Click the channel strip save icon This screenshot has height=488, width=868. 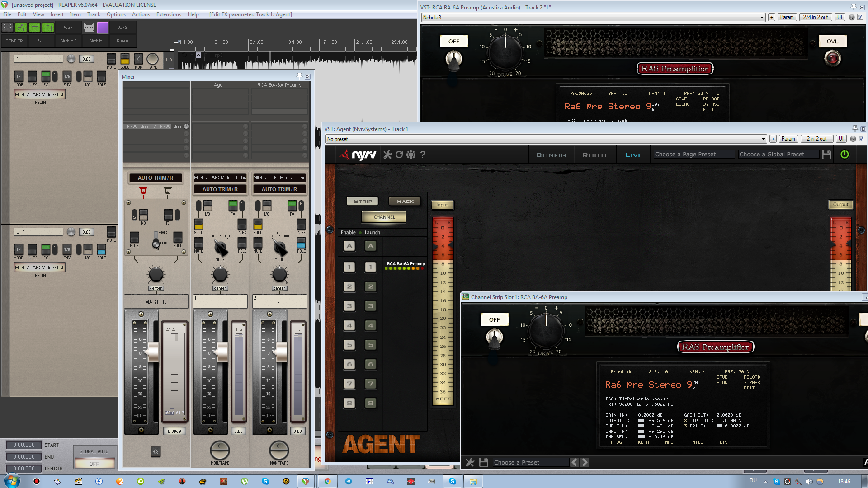pyautogui.click(x=484, y=462)
